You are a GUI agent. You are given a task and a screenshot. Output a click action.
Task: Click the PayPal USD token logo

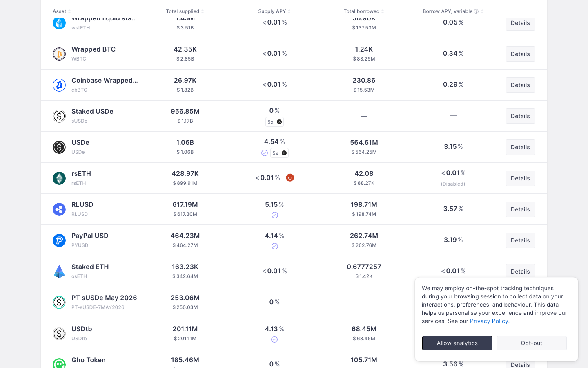coord(59,240)
